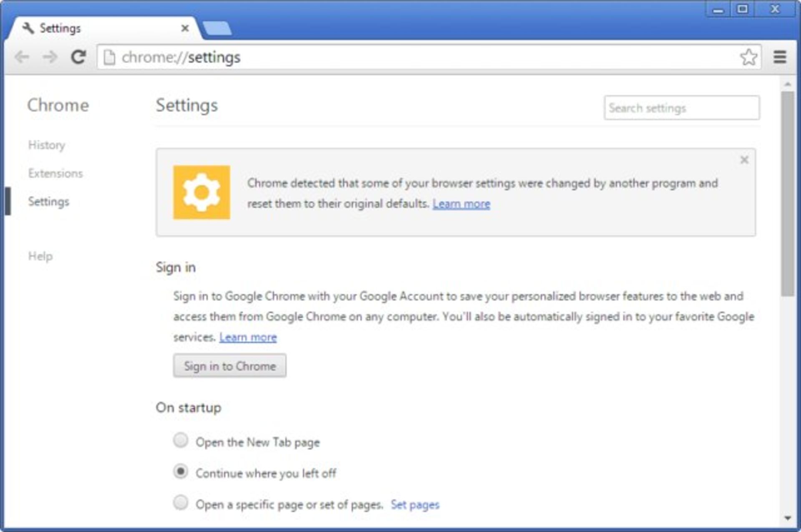The width and height of the screenshot is (801, 532).
Task: Click the back navigation arrow
Action: [x=22, y=57]
